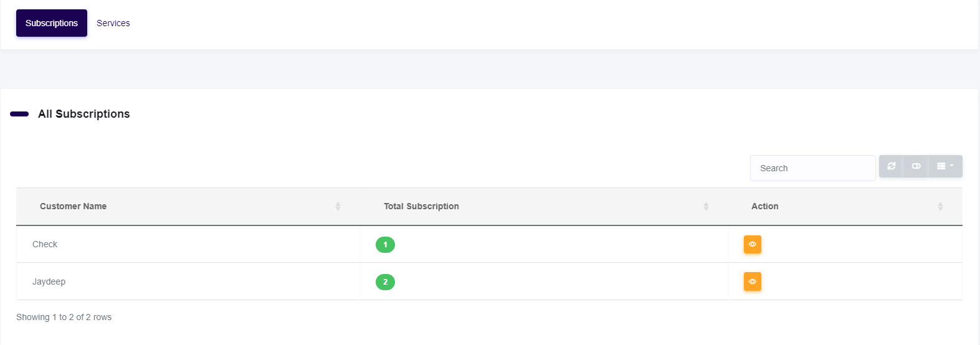
Task: Select the Check customer name cell
Action: tap(45, 244)
